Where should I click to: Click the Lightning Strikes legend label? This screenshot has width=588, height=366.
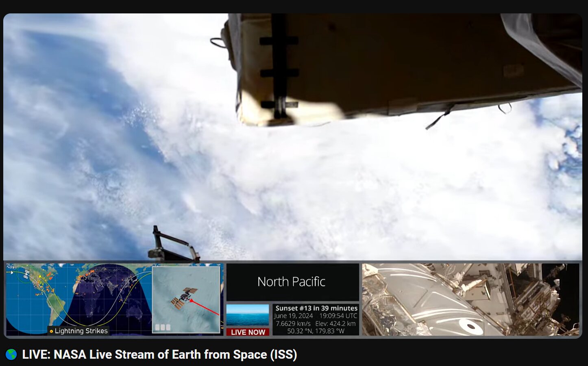click(x=81, y=331)
